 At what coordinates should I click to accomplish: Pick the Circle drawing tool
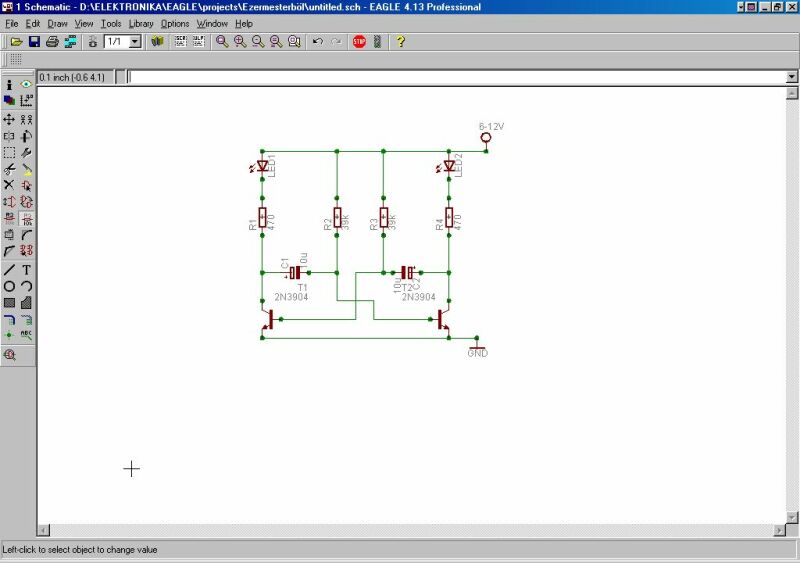(x=9, y=286)
